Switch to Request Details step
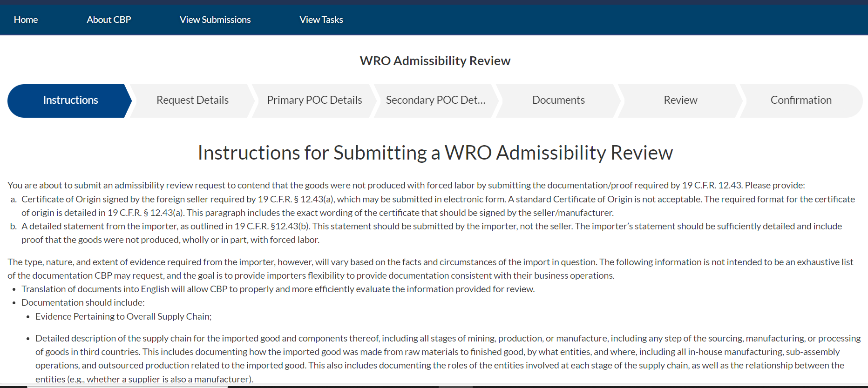 tap(192, 100)
